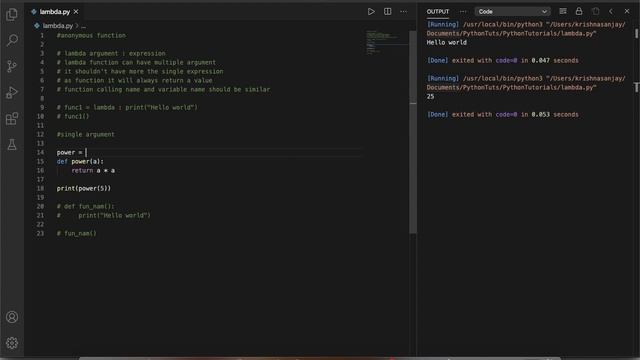Open editor More Actions ellipsis
640x360 pixels.
click(x=403, y=11)
